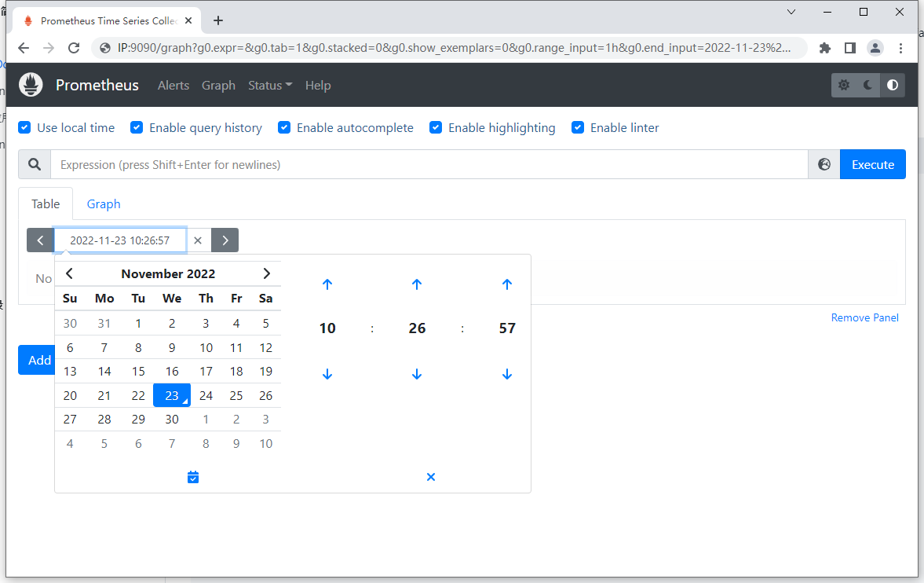
Task: Open Chrome three-dot menu
Action: tap(900, 48)
